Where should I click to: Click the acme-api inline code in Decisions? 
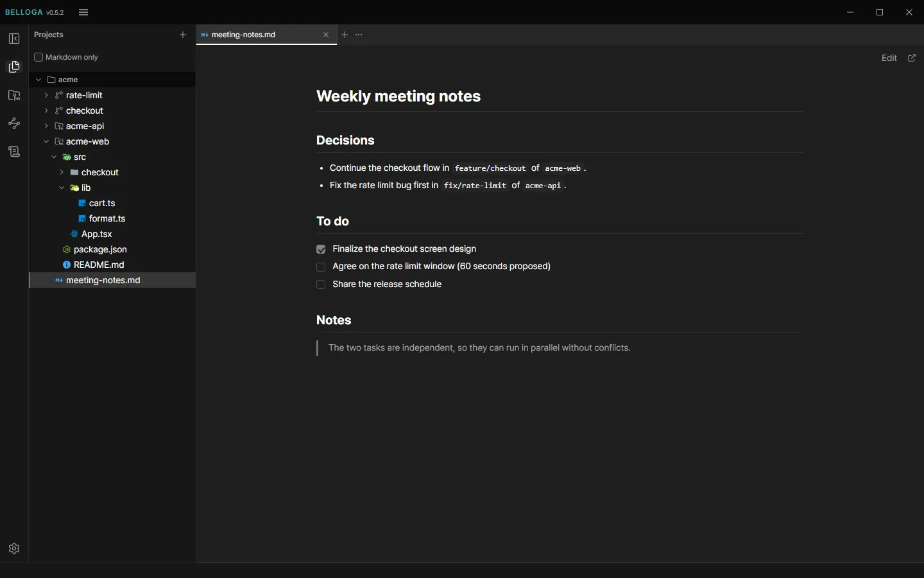(x=543, y=186)
